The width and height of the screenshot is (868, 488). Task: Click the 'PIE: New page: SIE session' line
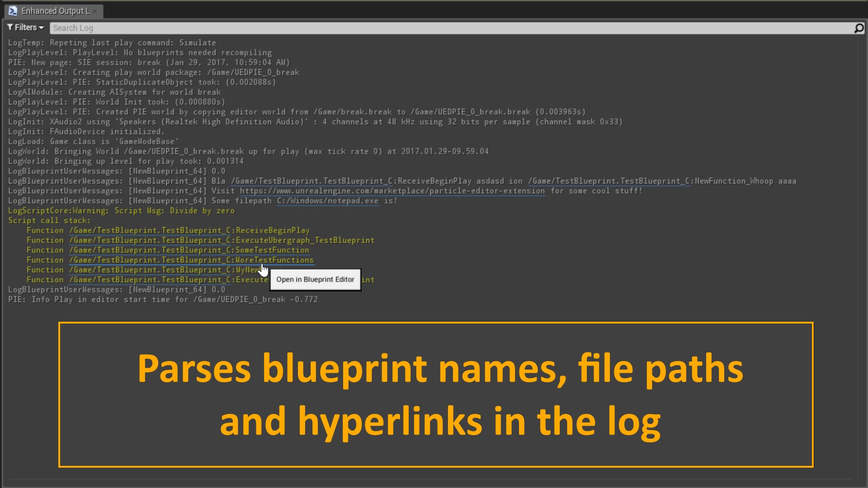(149, 63)
